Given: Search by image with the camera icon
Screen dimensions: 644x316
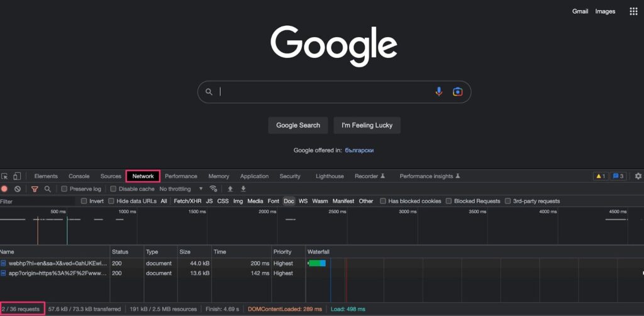Looking at the screenshot, I should pyautogui.click(x=458, y=92).
